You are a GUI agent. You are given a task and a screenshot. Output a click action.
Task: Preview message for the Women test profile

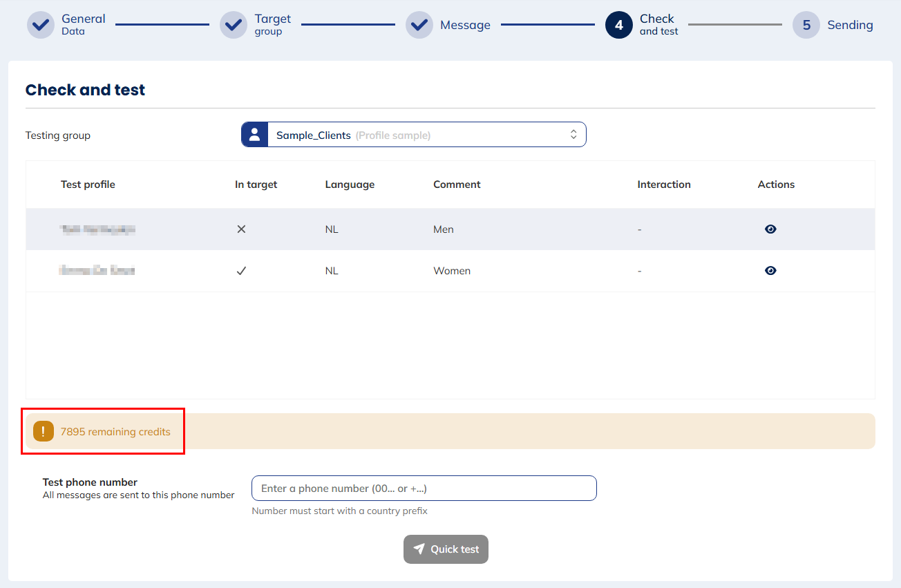[x=770, y=271]
